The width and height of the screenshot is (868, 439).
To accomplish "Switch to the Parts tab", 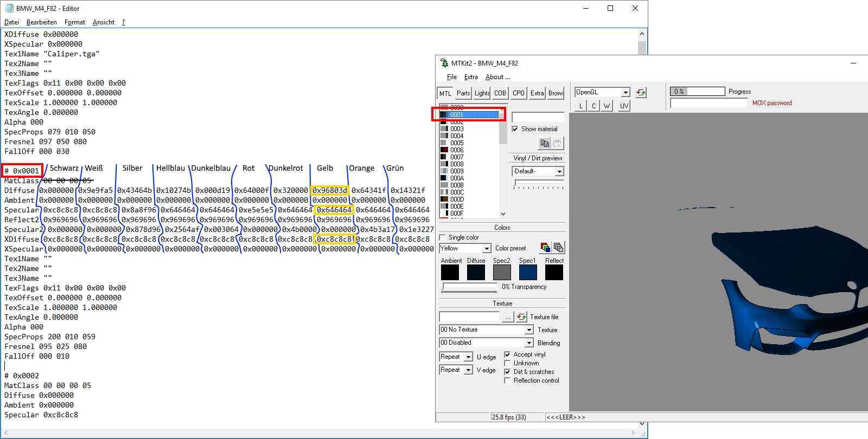I will pyautogui.click(x=463, y=93).
